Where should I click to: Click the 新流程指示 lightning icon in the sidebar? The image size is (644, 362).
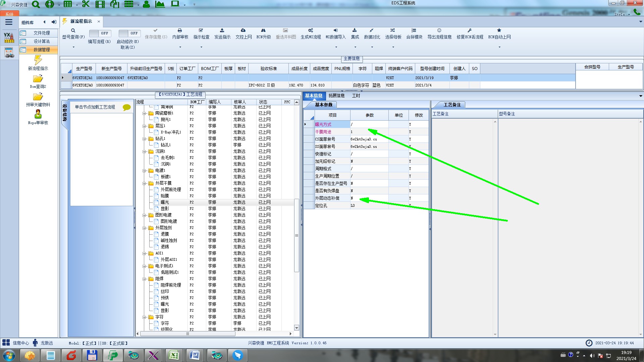38,60
